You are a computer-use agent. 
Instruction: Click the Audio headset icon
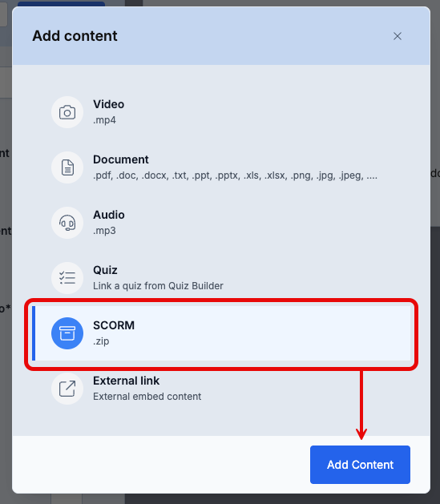67,223
